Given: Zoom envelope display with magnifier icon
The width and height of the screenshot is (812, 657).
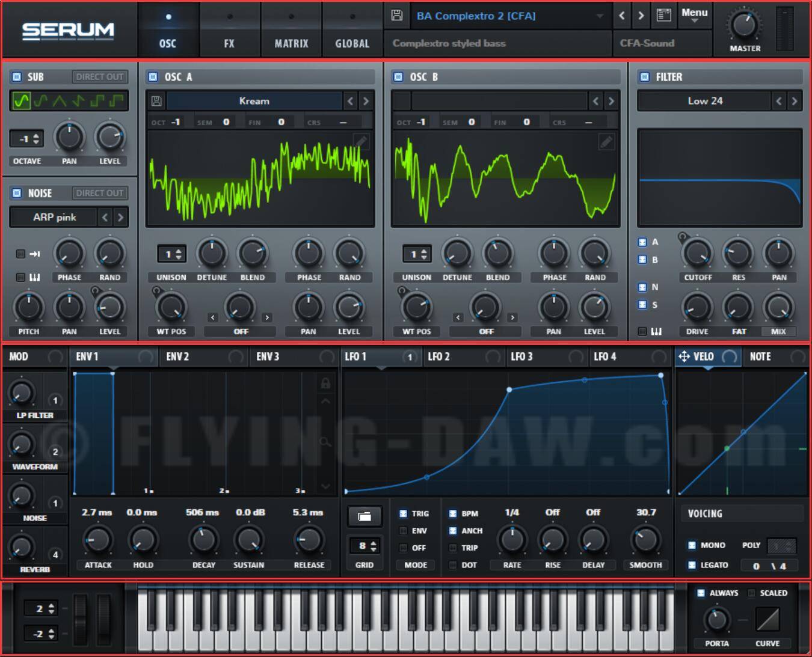Looking at the screenshot, I should [x=325, y=442].
